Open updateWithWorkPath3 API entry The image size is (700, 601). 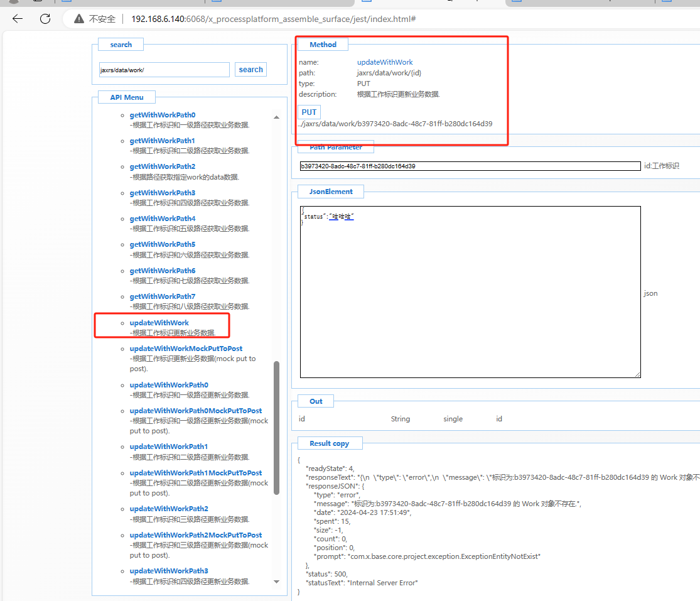(x=170, y=571)
